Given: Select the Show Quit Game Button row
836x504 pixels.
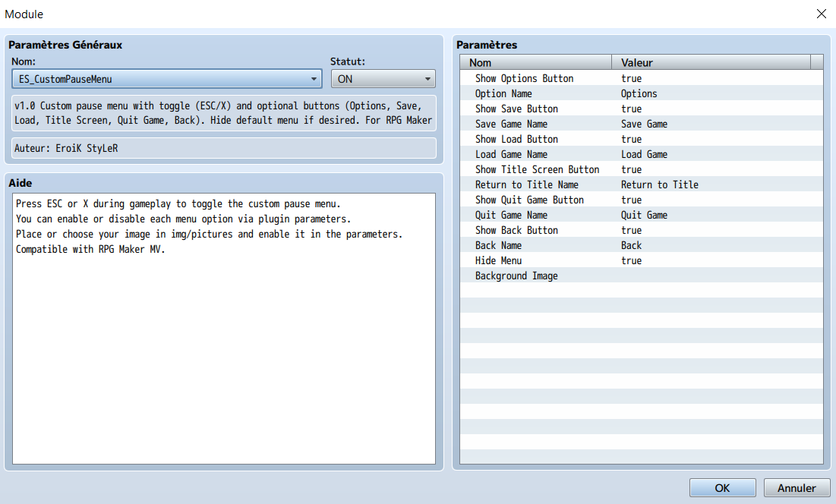Looking at the screenshot, I should [x=642, y=200].
